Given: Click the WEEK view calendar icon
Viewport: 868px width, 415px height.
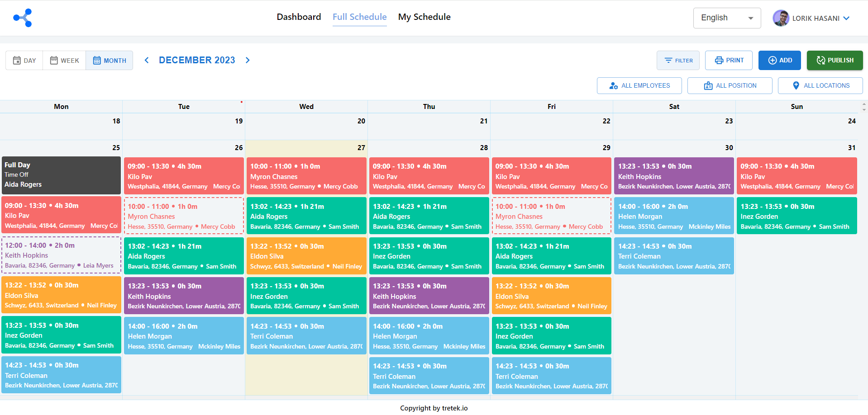Looking at the screenshot, I should coord(54,61).
